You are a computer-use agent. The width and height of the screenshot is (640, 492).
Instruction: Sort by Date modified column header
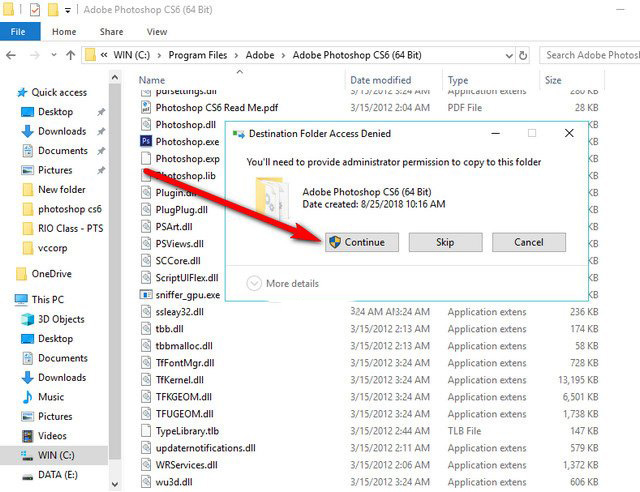(x=380, y=80)
